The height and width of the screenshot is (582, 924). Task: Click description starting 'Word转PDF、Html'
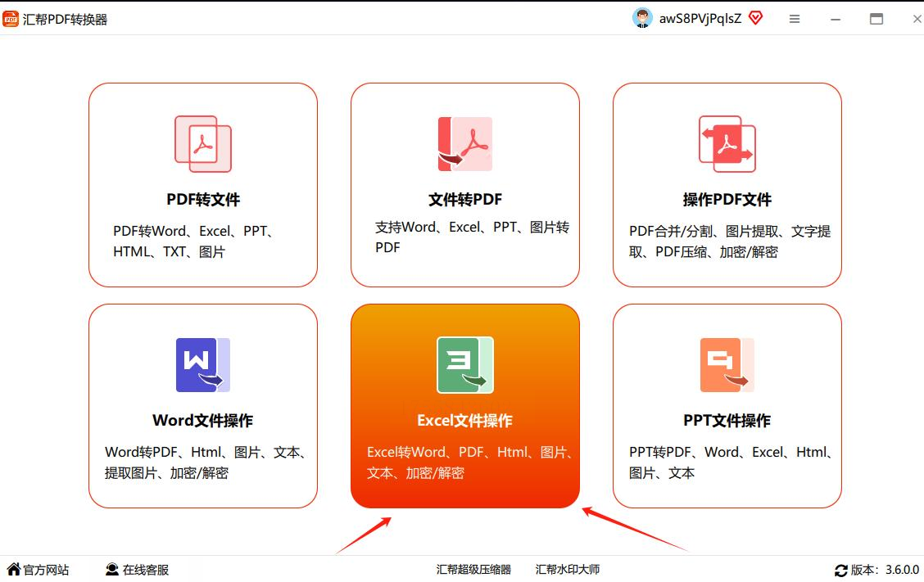pyautogui.click(x=206, y=462)
